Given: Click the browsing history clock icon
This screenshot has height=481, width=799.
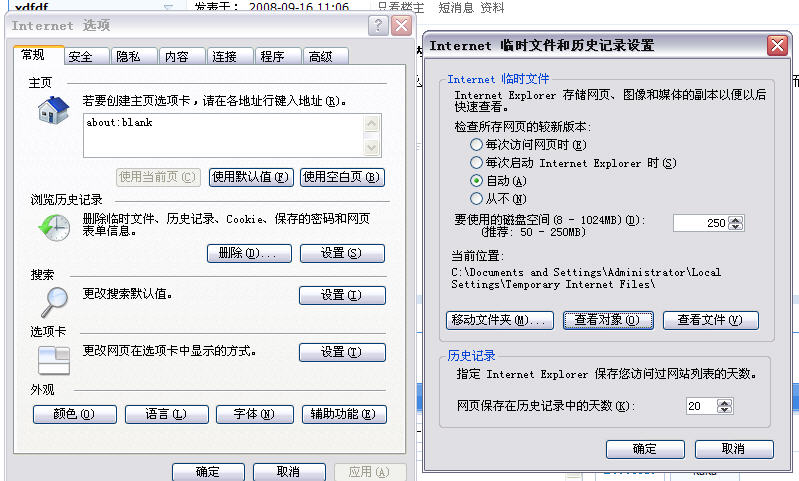Looking at the screenshot, I should coord(54,227).
